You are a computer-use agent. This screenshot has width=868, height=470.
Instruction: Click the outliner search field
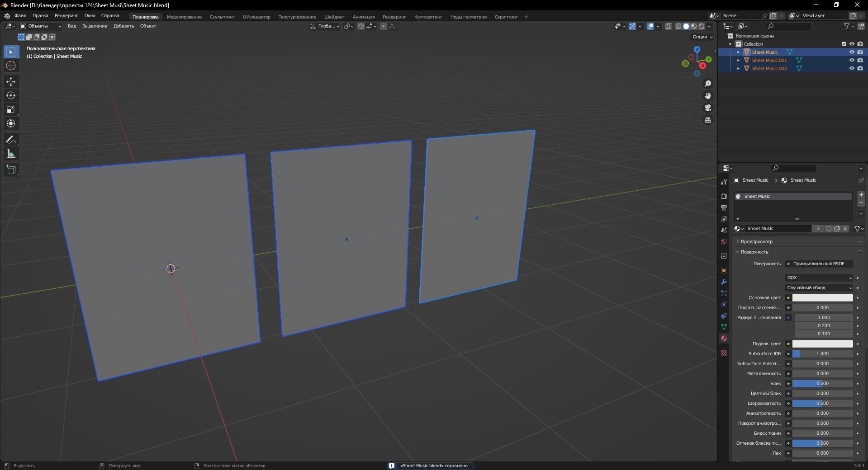[x=789, y=26]
